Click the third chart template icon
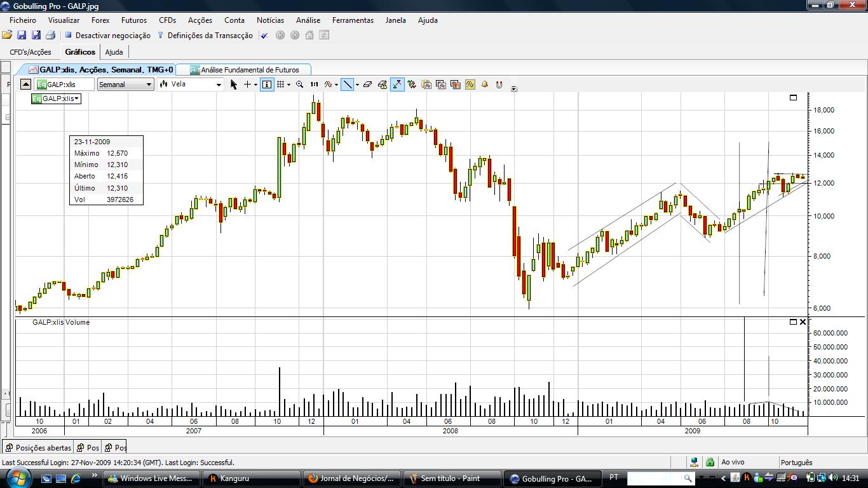Image resolution: width=868 pixels, height=488 pixels. (456, 85)
